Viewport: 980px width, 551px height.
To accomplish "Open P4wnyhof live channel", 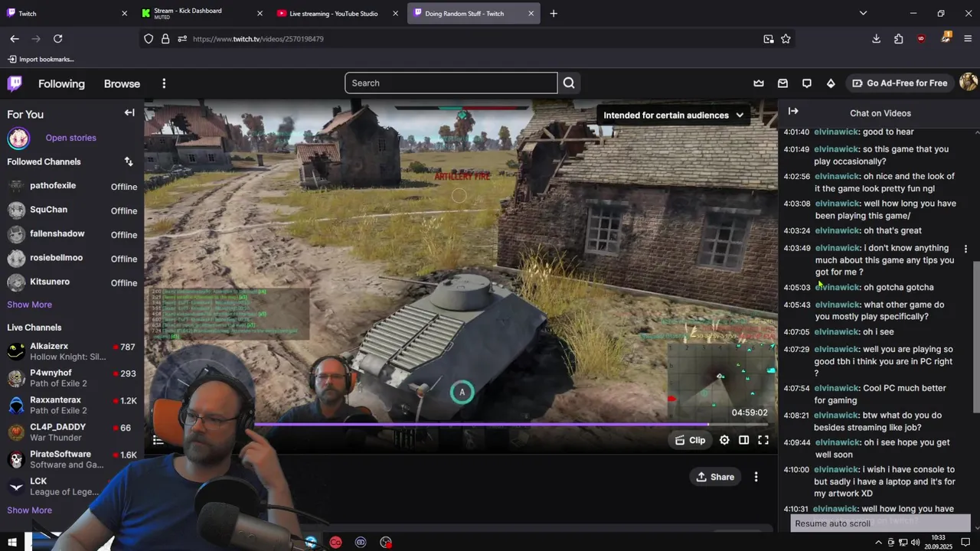I will point(72,378).
